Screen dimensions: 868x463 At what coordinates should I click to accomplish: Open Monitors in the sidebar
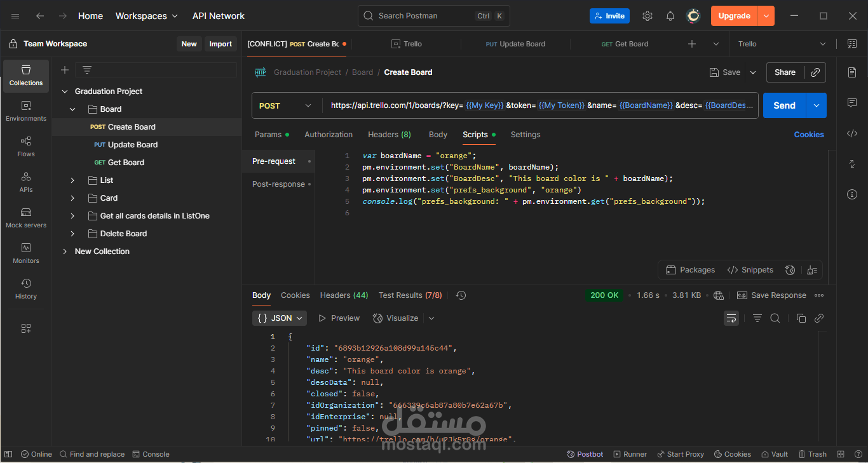[x=26, y=253]
